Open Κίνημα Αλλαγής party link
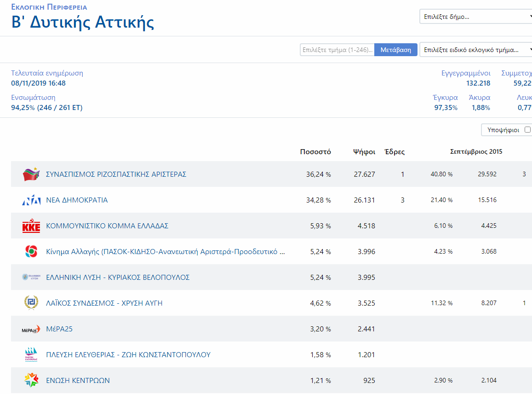This screenshot has width=532, height=394. 166,252
